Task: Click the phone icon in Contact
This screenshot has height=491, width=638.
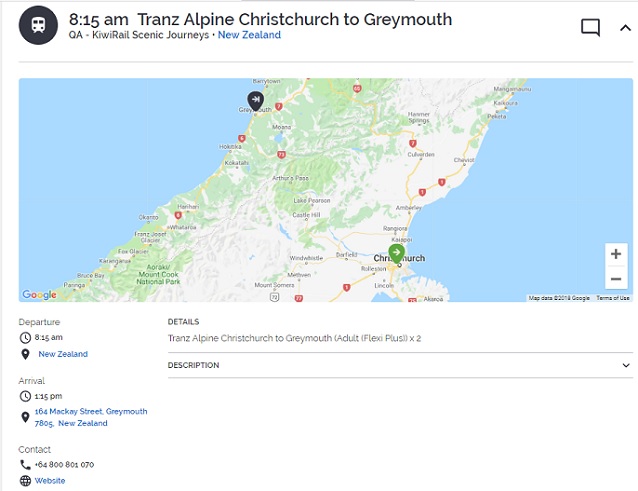Action: point(25,465)
